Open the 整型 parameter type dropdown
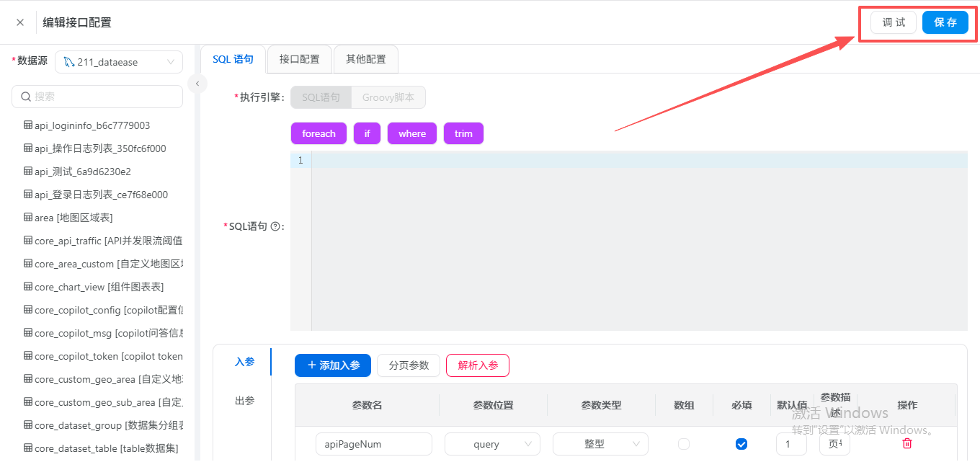980x462 pixels. (x=600, y=444)
